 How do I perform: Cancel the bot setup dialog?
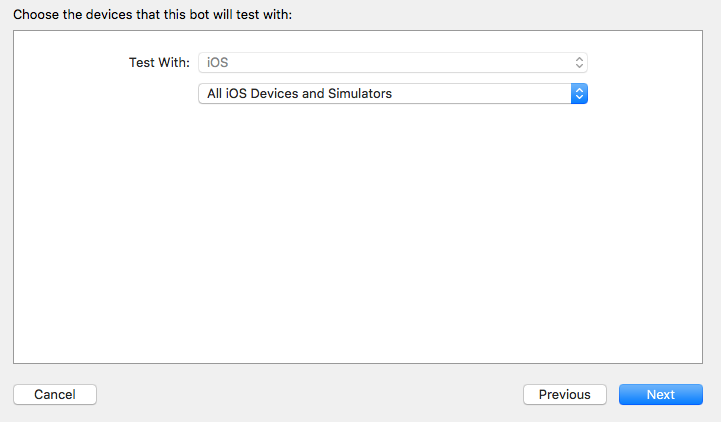(x=55, y=394)
